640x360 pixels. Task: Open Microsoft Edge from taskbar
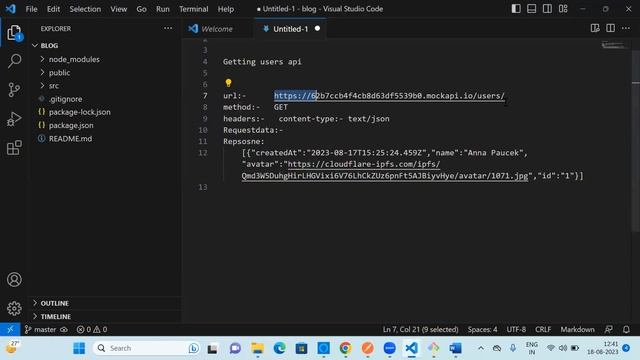(x=280, y=348)
